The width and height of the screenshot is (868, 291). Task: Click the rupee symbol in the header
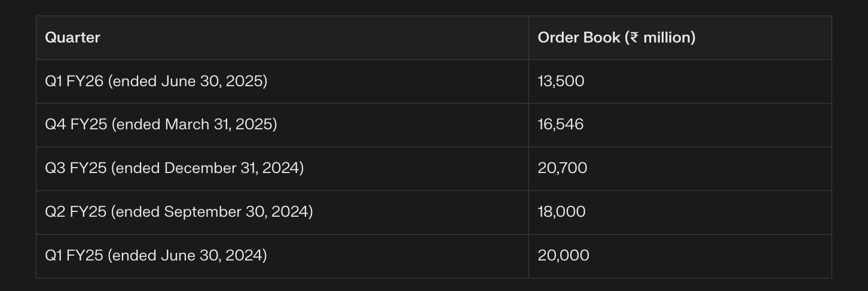point(634,38)
